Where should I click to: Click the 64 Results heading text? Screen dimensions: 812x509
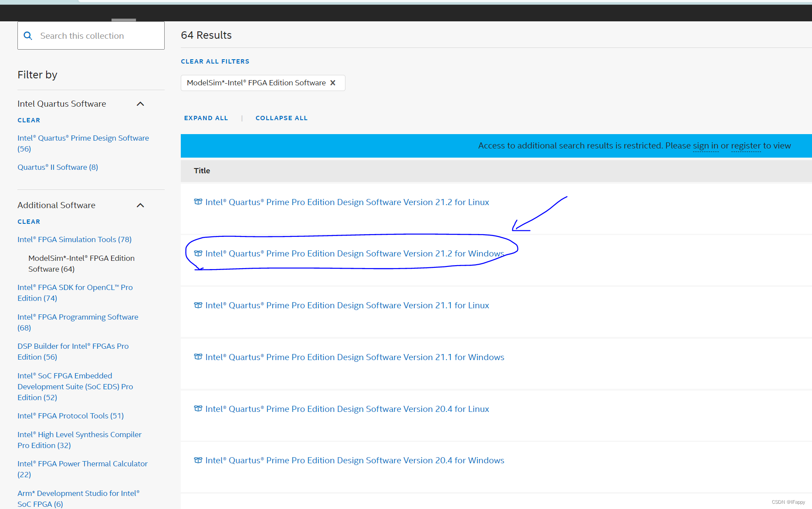[206, 35]
